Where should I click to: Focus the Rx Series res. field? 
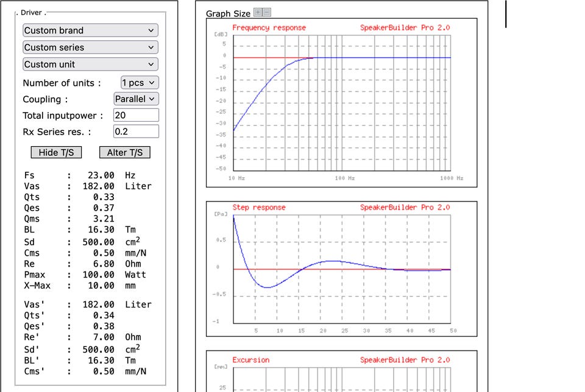(x=136, y=131)
